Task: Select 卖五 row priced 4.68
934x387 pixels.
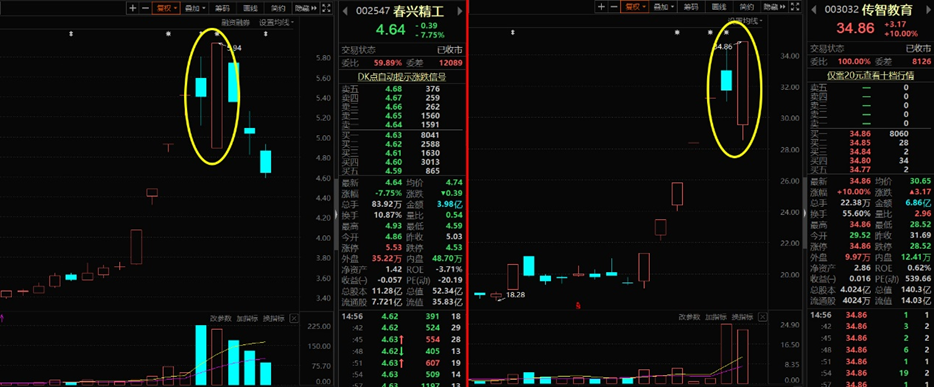Action: pyautogui.click(x=402, y=89)
